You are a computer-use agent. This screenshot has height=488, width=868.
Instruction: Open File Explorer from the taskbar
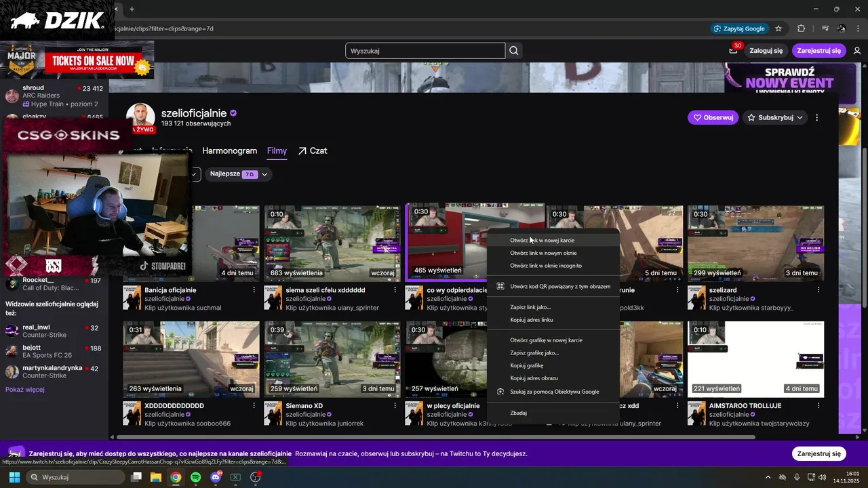156,477
